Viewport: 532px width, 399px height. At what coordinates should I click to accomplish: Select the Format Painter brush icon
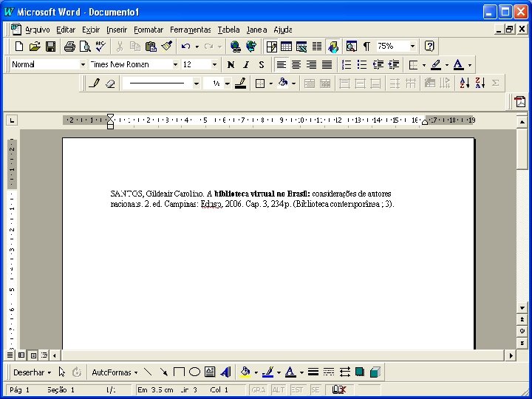point(166,46)
